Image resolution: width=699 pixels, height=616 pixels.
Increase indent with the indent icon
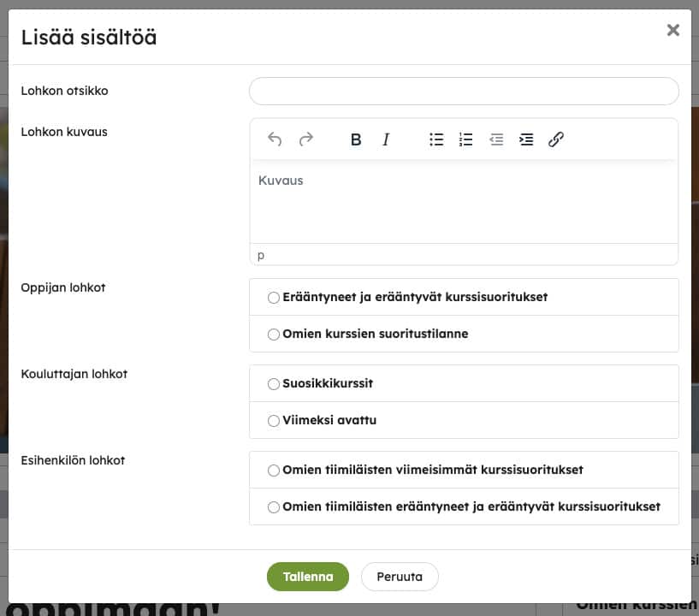tap(526, 139)
